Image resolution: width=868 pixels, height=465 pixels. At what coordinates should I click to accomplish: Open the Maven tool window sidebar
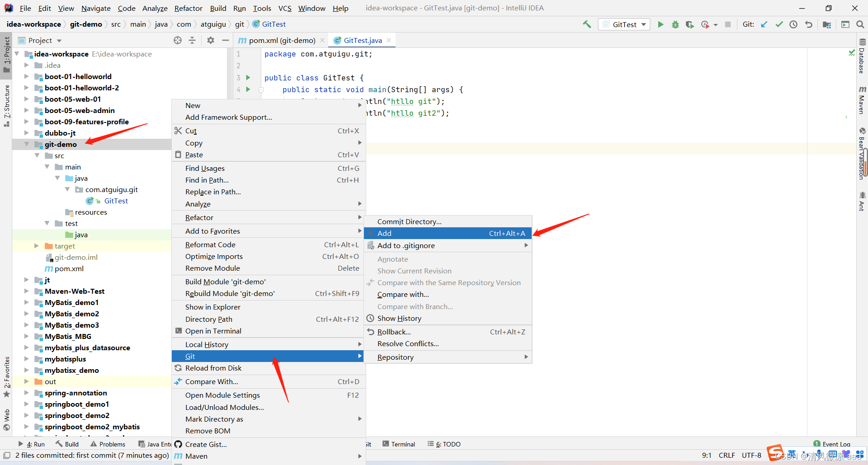click(862, 100)
